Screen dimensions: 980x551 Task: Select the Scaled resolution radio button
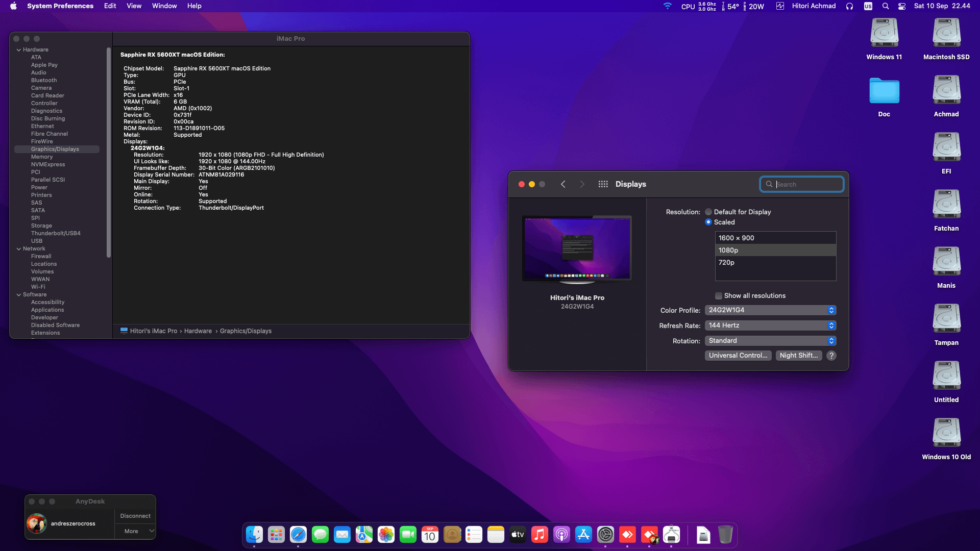(708, 222)
